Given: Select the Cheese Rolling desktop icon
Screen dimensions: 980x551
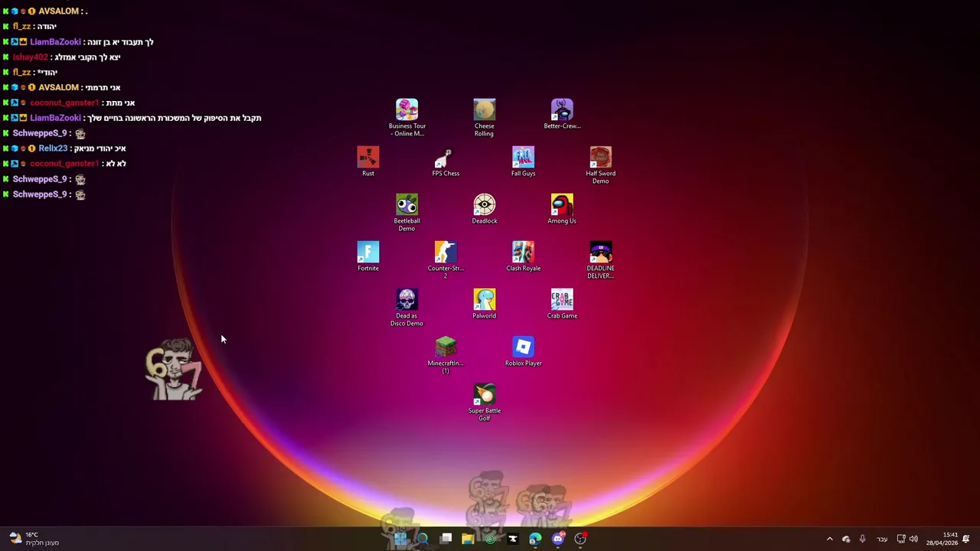Looking at the screenshot, I should pyautogui.click(x=484, y=118).
